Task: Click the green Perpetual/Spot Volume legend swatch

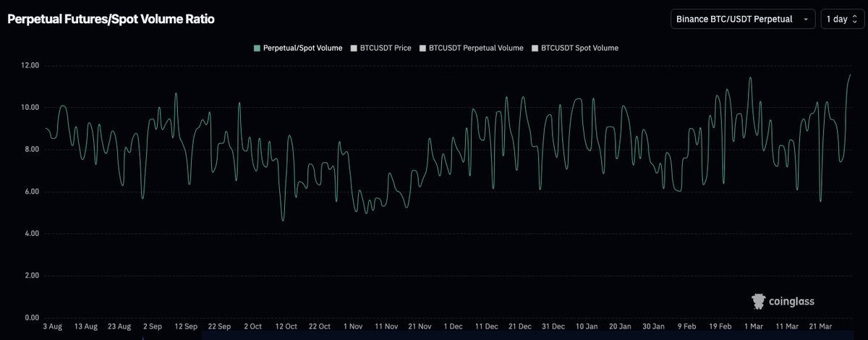Action: click(257, 48)
